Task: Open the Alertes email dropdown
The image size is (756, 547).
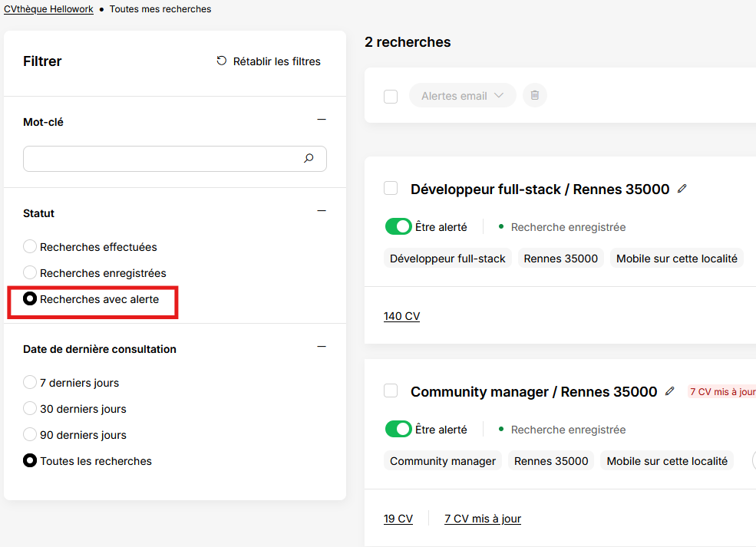Action: (462, 95)
